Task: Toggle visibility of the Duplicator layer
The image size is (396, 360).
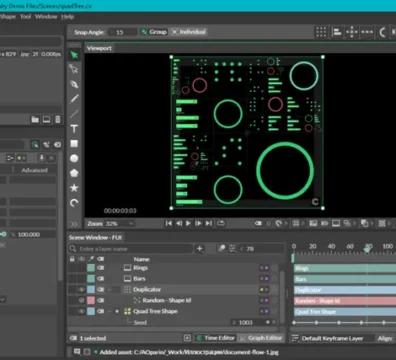Action: click(81, 289)
